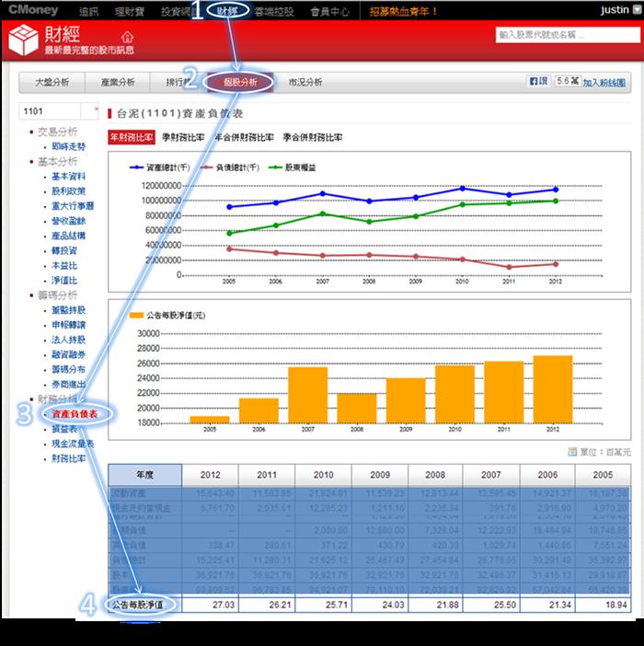The width and height of the screenshot is (644, 646).
Task: Select the 季合併財務比率 sub-tab
Action: click(x=313, y=137)
